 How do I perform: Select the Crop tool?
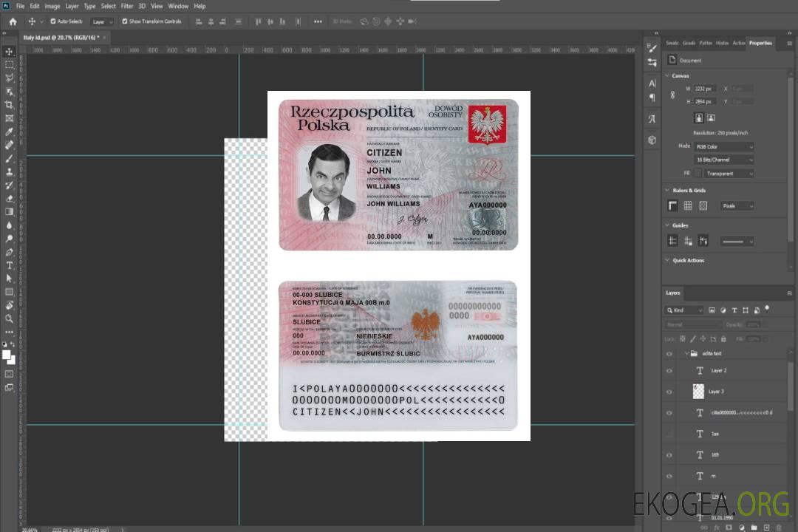[9, 105]
